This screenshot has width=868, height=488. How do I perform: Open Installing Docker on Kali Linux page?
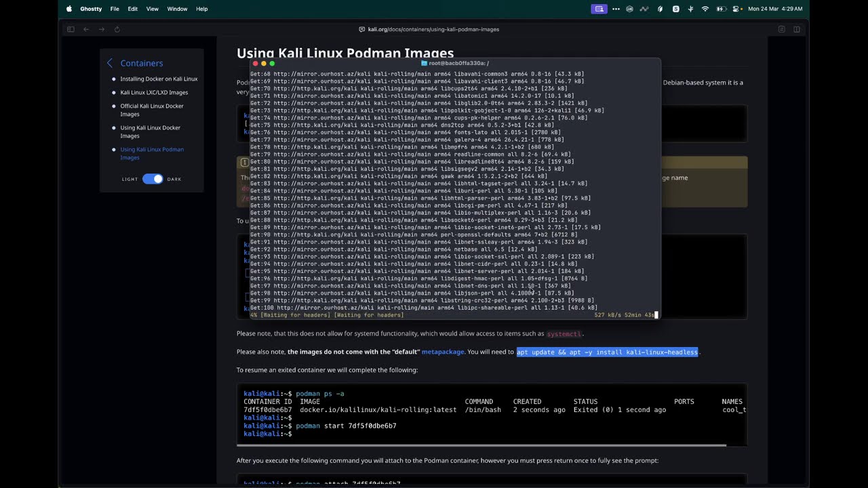click(x=159, y=79)
